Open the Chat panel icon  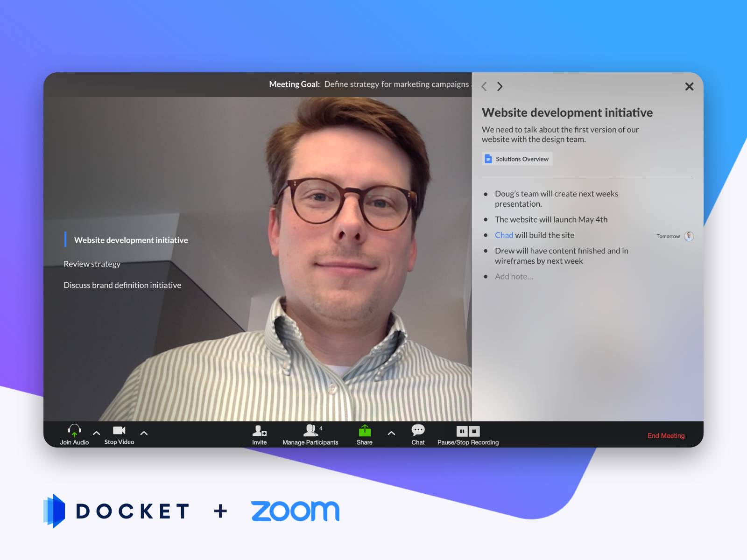point(418,430)
